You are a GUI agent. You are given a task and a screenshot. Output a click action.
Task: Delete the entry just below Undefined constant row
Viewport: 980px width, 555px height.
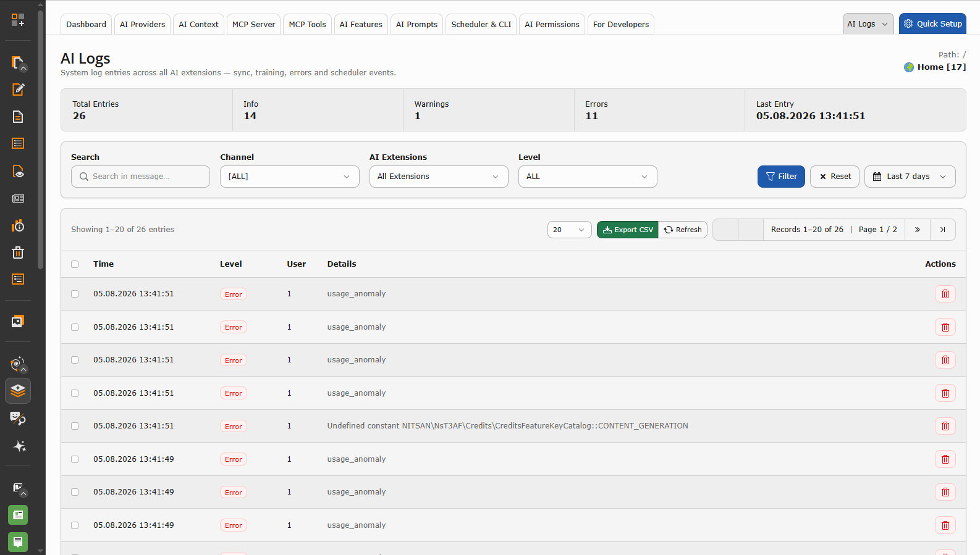pos(945,459)
